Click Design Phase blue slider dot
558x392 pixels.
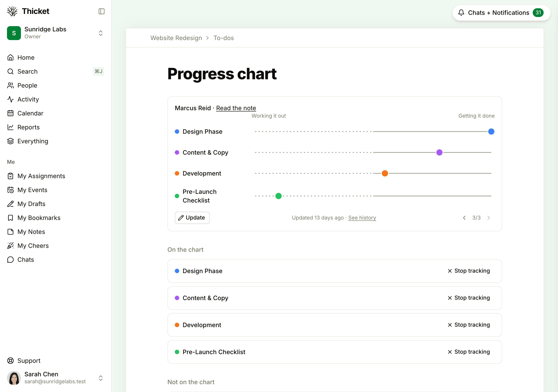tap(491, 131)
